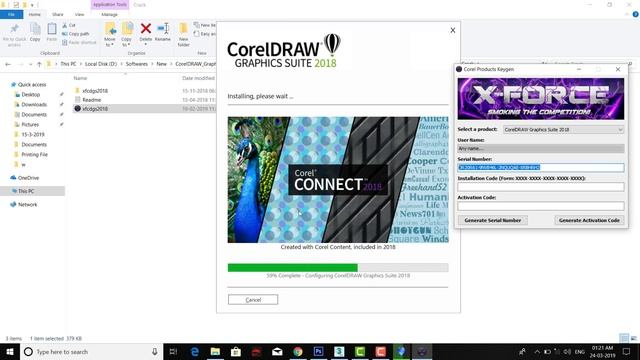Click the taskbar clock and date
Viewport: 640px width, 360px height.
coord(602,351)
